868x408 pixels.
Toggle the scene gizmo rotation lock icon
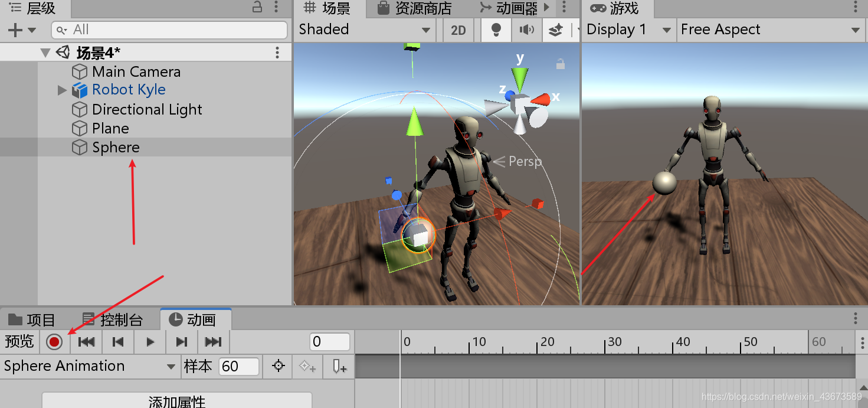pos(561,63)
